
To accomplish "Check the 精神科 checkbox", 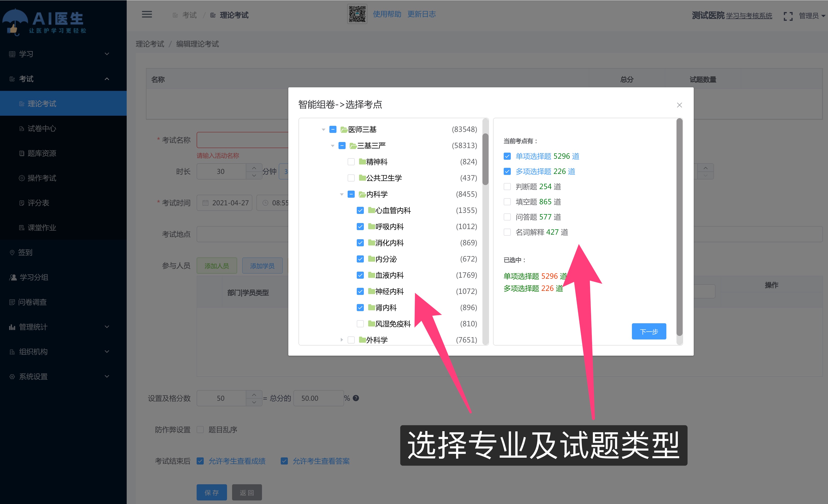I will click(x=351, y=162).
